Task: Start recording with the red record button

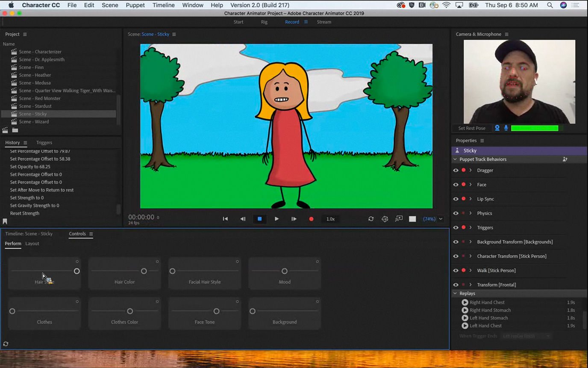Action: [311, 219]
